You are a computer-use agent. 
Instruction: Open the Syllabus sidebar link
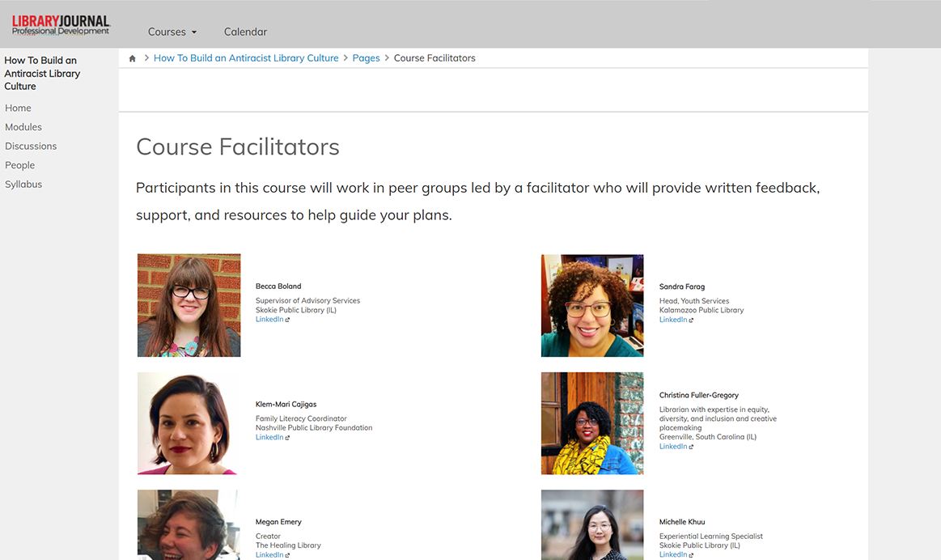(23, 184)
